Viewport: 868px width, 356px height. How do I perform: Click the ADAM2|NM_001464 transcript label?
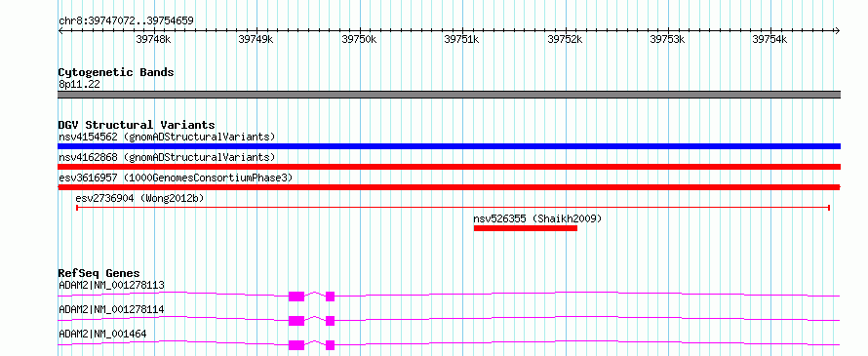[102, 334]
